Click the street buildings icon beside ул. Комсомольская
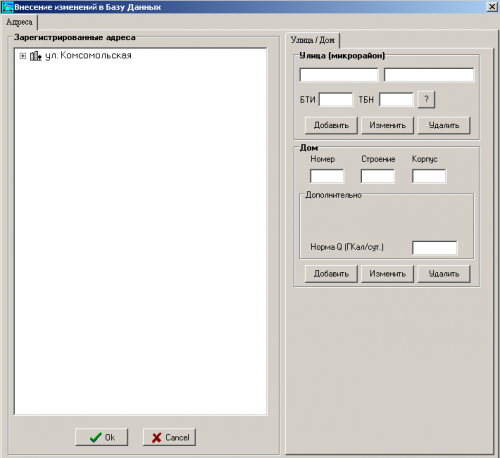This screenshot has height=458, width=500. click(x=35, y=56)
